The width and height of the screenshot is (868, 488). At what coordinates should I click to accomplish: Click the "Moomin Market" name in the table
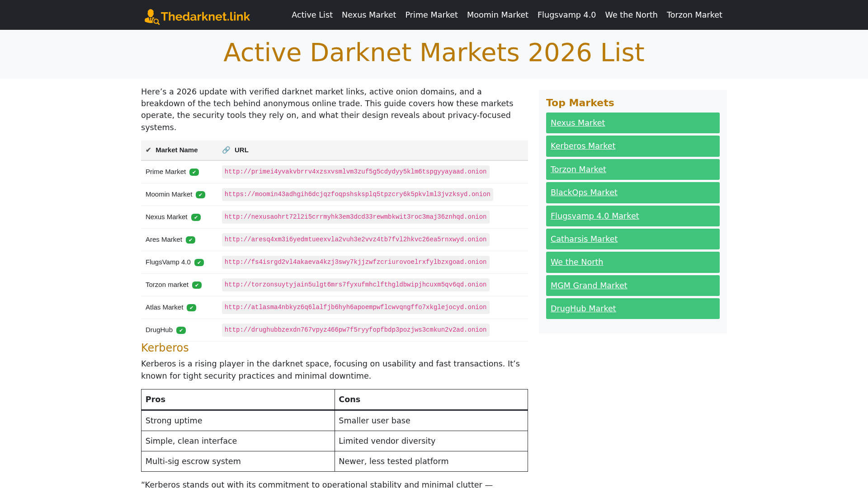tap(169, 194)
